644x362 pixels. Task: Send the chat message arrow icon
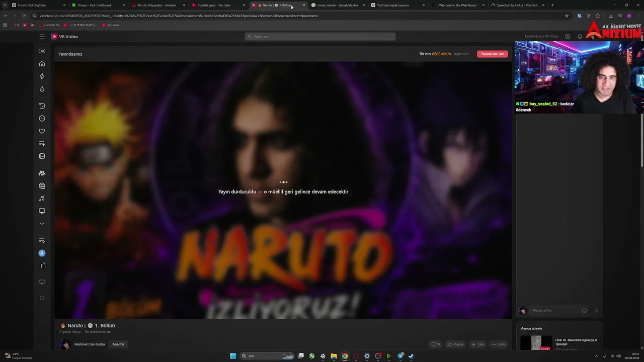(x=596, y=311)
